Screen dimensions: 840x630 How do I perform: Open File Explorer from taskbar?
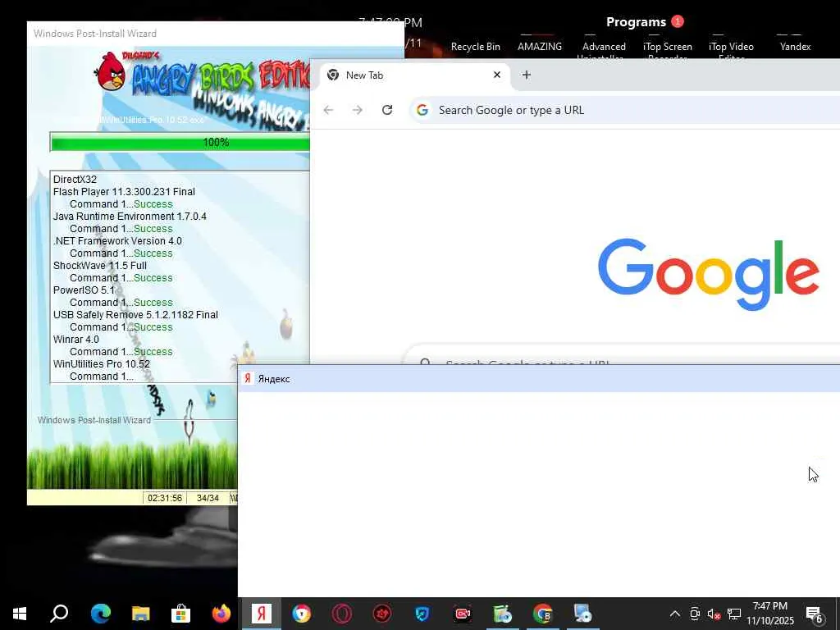click(140, 614)
